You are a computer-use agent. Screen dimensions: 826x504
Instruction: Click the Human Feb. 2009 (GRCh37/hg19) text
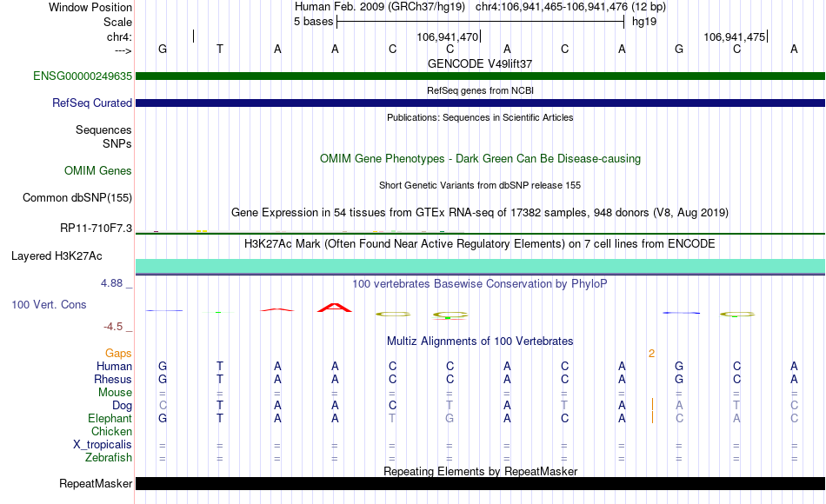click(x=380, y=7)
